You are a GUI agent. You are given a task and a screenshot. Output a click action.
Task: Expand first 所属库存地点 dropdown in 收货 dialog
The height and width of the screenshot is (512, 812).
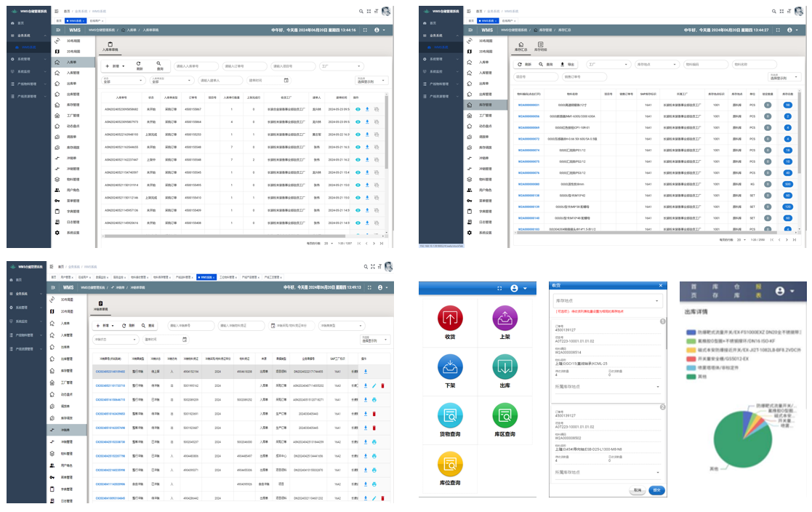coord(608,387)
